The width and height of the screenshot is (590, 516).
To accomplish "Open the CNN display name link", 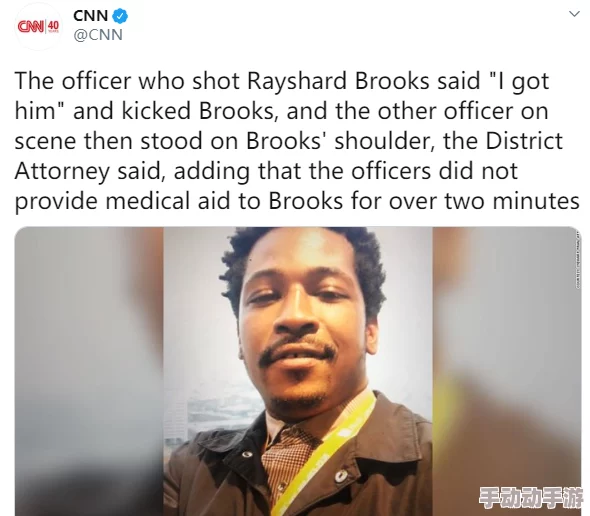I will [91, 16].
